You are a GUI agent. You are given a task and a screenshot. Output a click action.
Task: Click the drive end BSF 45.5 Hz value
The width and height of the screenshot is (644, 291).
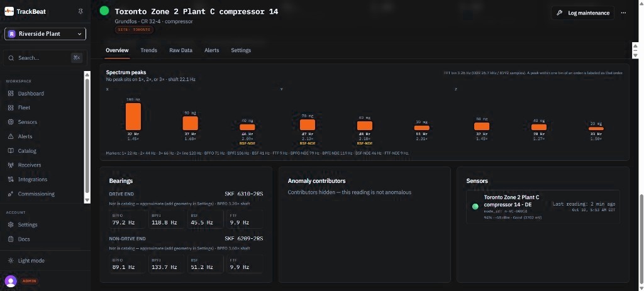tap(202, 222)
